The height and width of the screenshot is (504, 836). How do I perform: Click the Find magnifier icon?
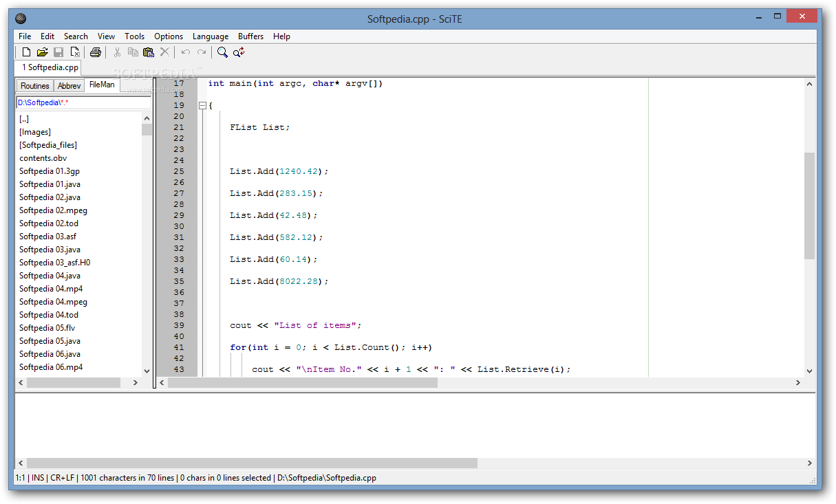(x=222, y=52)
